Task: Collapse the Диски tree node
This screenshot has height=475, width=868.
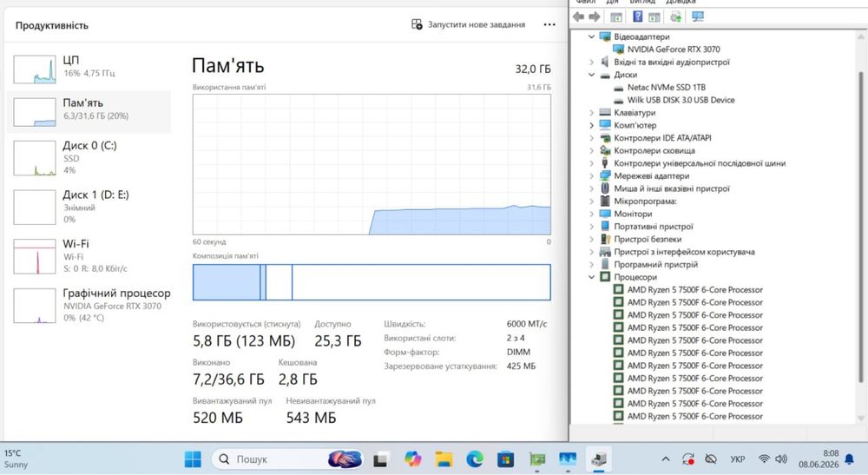Action: [591, 75]
